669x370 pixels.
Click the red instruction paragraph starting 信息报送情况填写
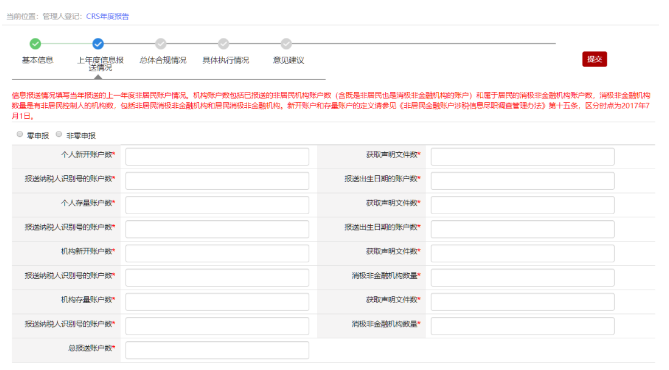(331, 105)
